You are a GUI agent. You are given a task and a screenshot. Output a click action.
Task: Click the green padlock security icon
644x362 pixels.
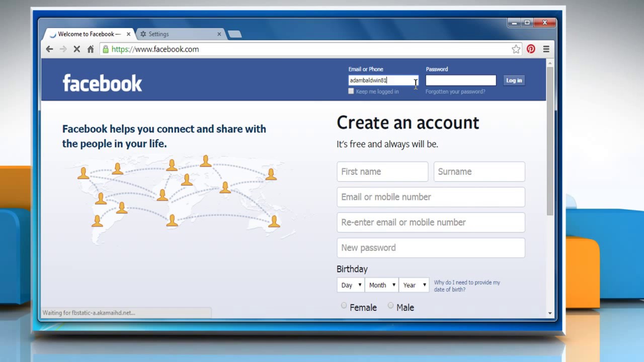point(105,49)
